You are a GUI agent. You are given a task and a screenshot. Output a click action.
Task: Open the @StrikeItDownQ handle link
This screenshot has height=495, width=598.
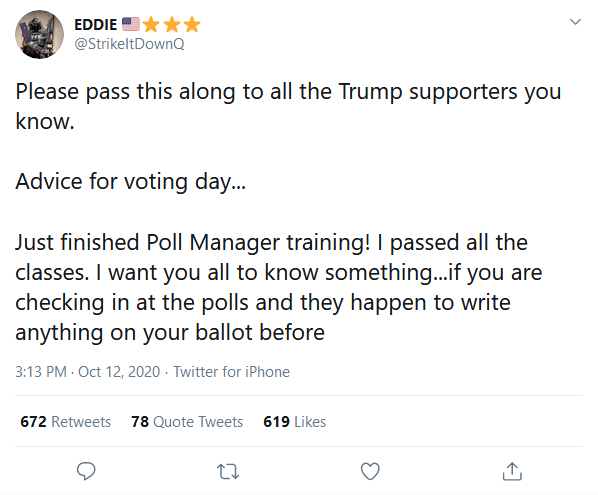click(129, 44)
